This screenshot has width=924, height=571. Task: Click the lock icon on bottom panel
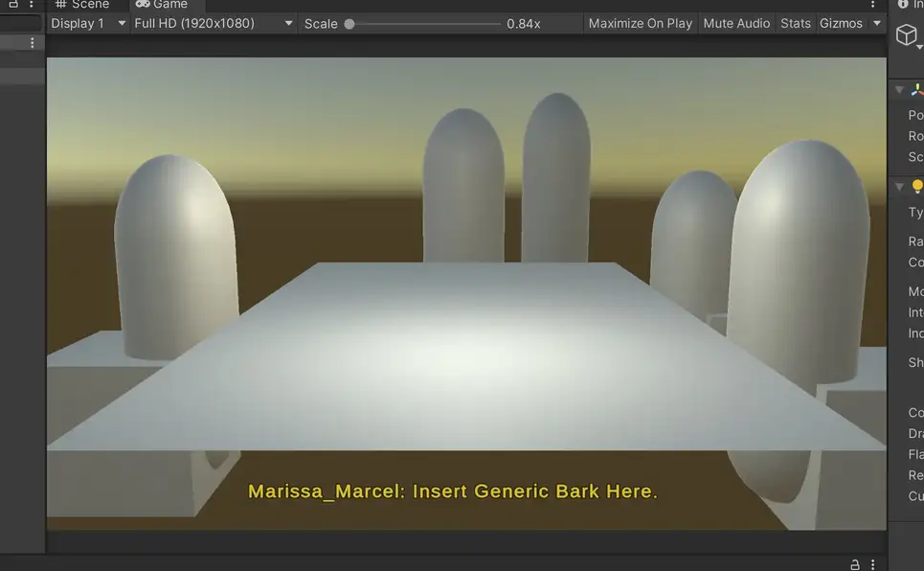(853, 564)
